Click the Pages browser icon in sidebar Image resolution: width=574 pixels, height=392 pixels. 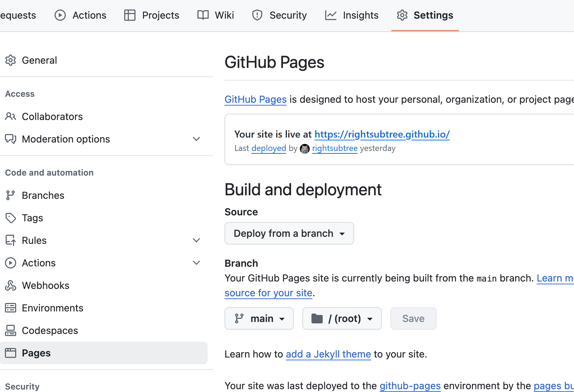11,353
